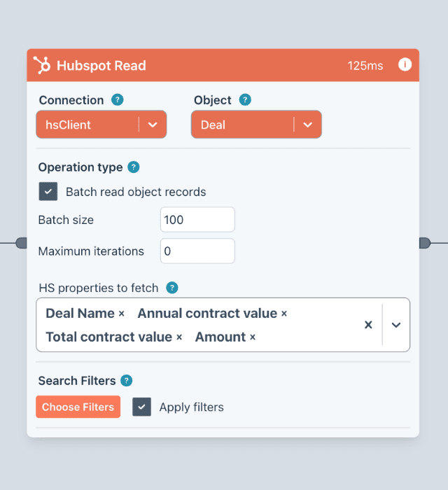Focus the Maximum iterations input field
This screenshot has width=448, height=490.
[x=197, y=251]
